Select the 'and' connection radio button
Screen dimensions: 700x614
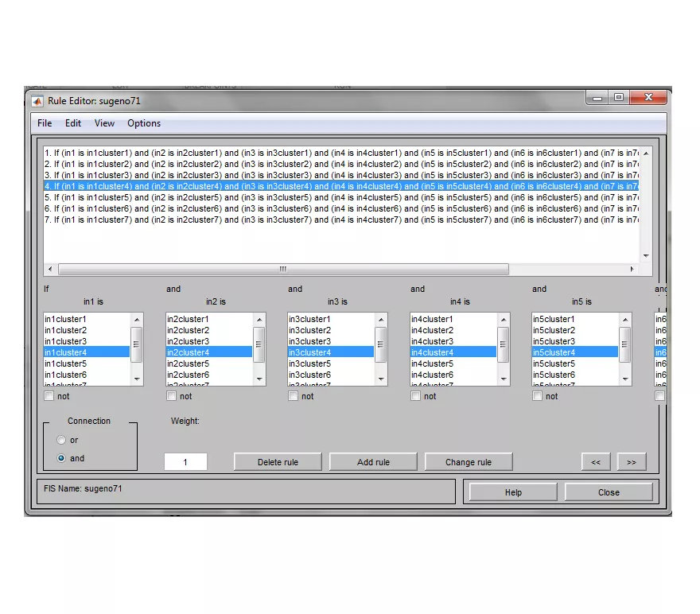[x=61, y=458]
